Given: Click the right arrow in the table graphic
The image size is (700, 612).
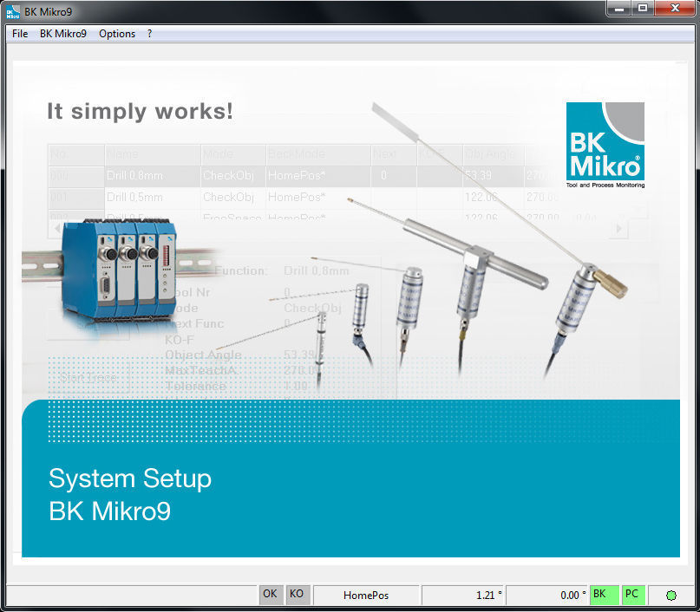Looking at the screenshot, I should coord(618,227).
